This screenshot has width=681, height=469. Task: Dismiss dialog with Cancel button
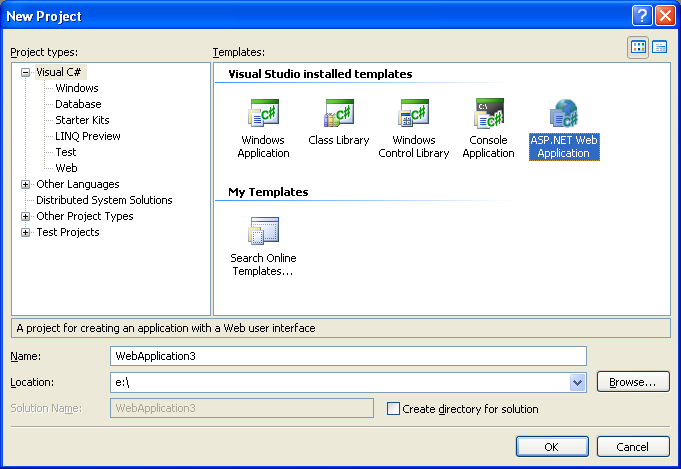[x=633, y=447]
